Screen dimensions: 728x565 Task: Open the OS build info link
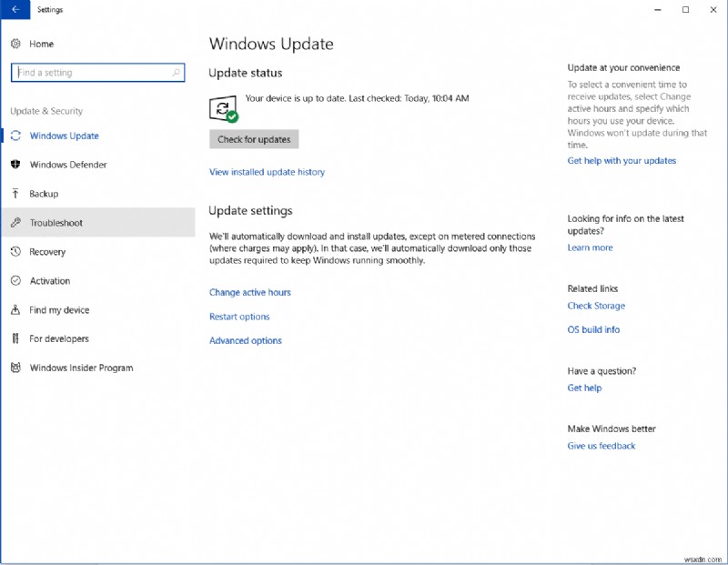(x=593, y=330)
